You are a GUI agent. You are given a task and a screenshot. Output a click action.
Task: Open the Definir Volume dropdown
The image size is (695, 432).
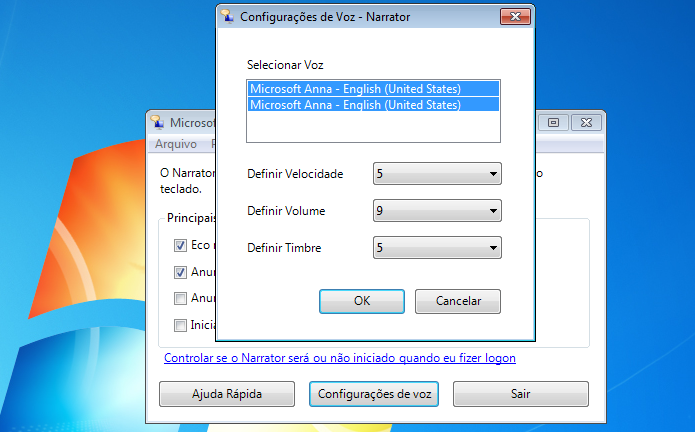[437, 210]
